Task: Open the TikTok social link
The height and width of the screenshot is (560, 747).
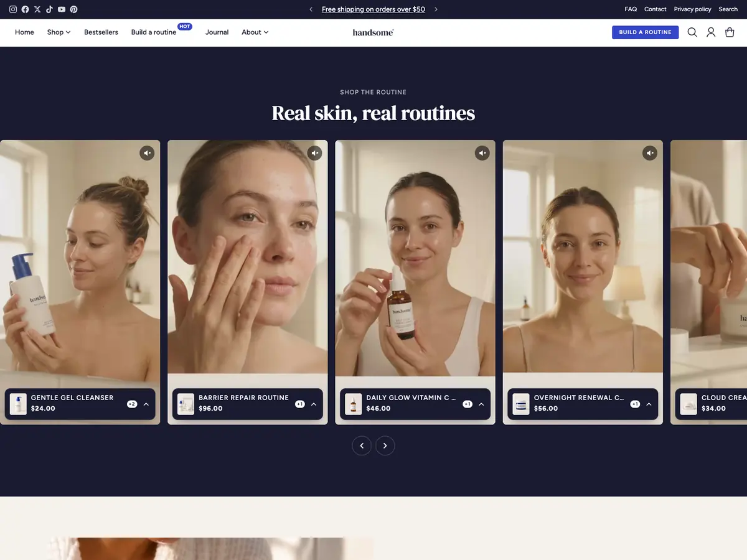Action: point(49,9)
